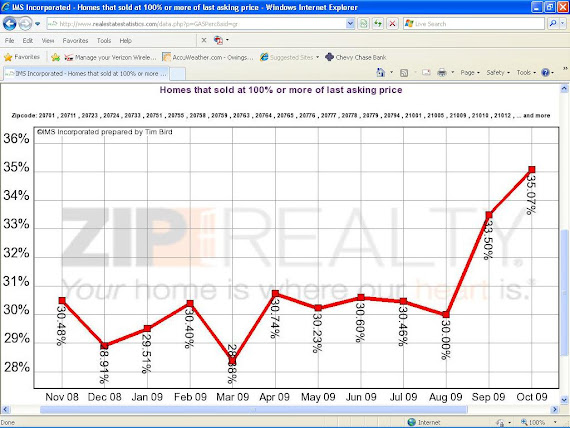
Task: Click the blue Help question icon
Action: click(545, 73)
